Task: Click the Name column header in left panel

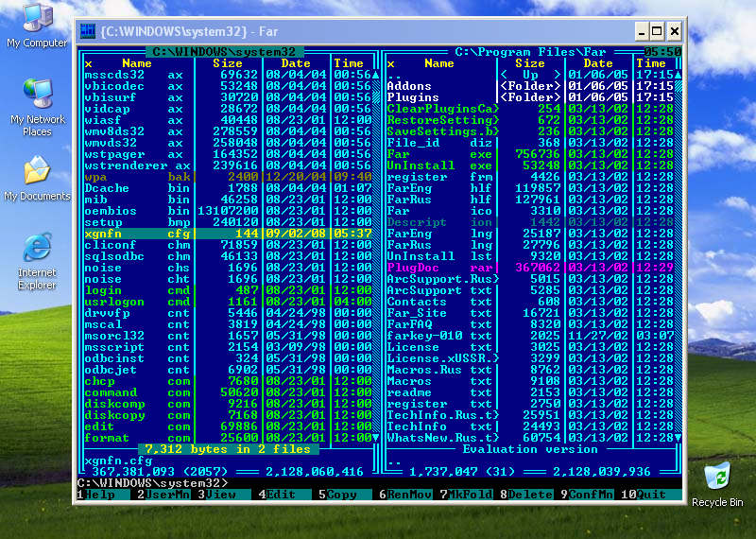Action: [137, 63]
